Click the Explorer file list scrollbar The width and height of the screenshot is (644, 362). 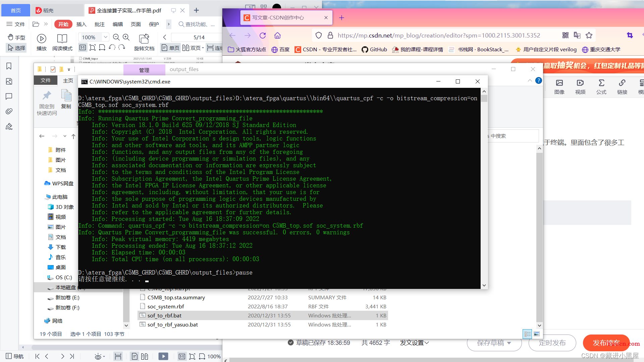point(539,237)
